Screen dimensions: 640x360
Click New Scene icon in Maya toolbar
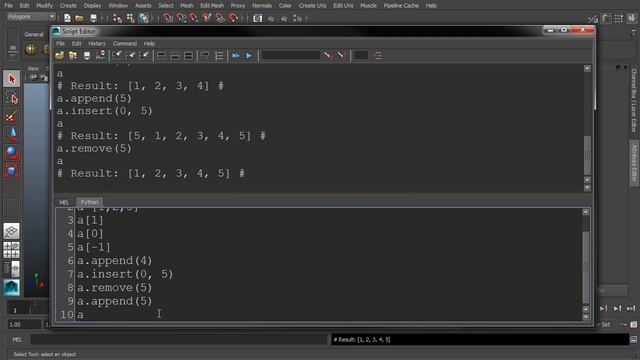(x=67, y=18)
